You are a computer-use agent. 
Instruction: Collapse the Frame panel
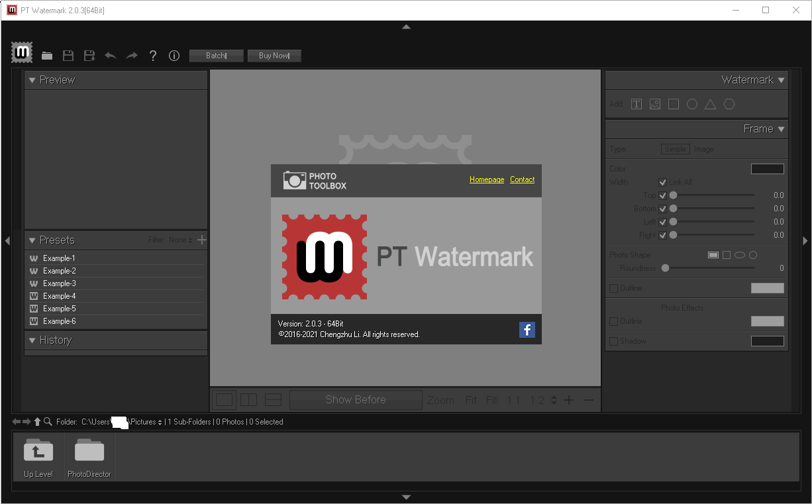coord(782,129)
